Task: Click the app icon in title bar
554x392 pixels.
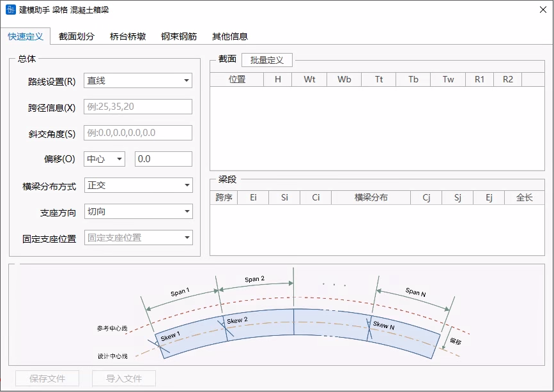Action: pos(11,10)
